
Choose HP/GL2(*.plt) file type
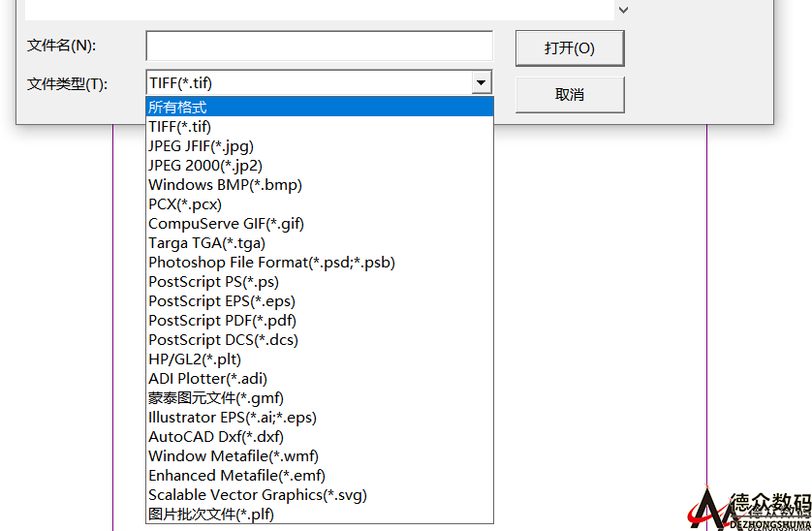(x=320, y=359)
